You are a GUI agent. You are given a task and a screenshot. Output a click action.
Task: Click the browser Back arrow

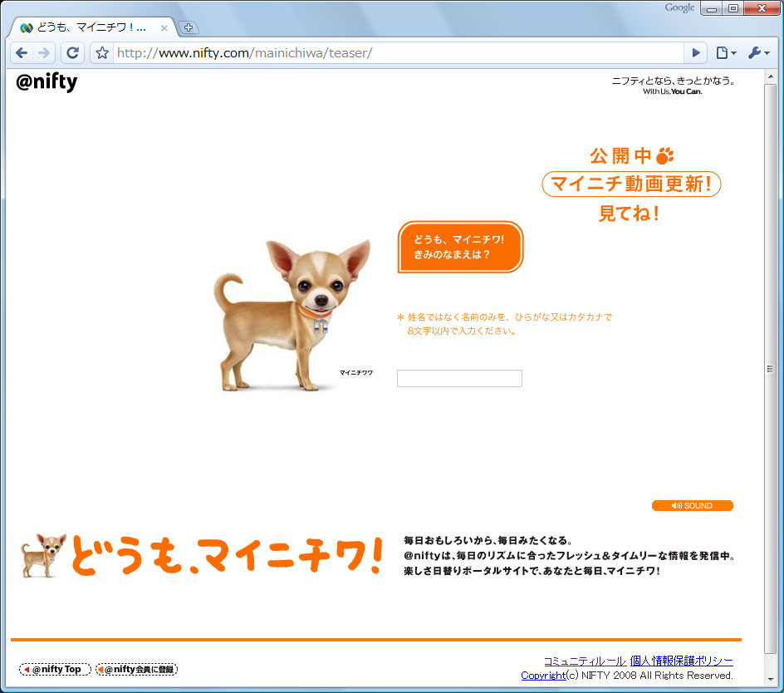[x=22, y=52]
